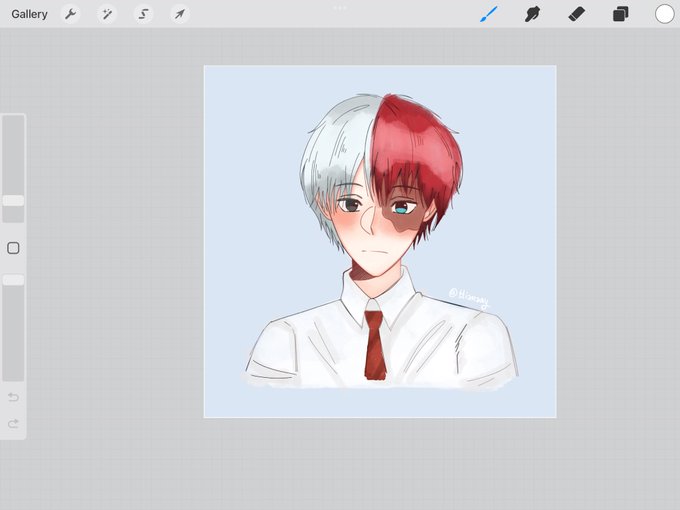Select the Smudge tool

click(x=533, y=14)
